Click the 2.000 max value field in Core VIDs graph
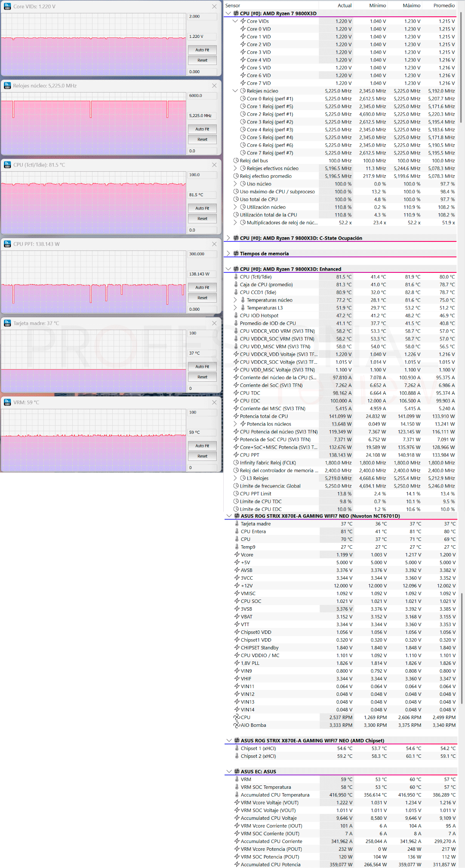The height and width of the screenshot is (868, 465). 202,16
